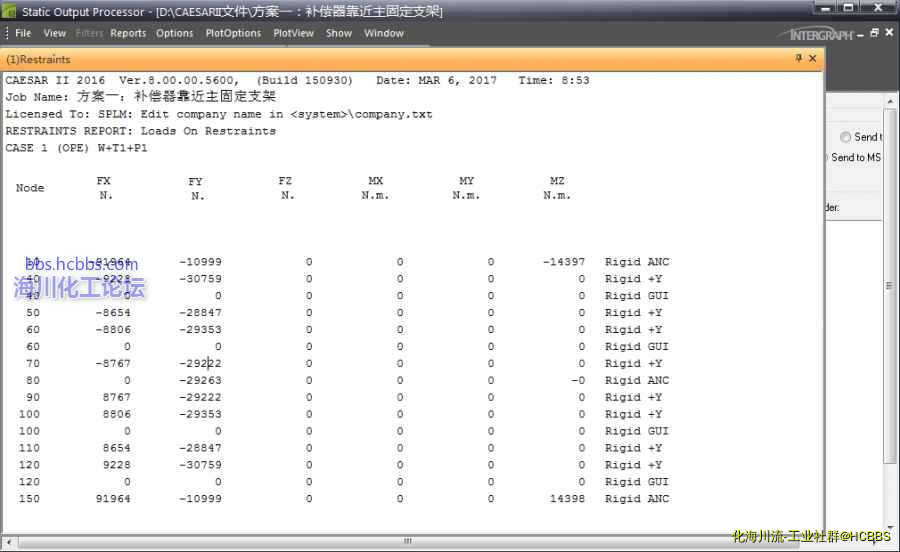Open the File menu
The height and width of the screenshot is (552, 900).
tap(23, 33)
